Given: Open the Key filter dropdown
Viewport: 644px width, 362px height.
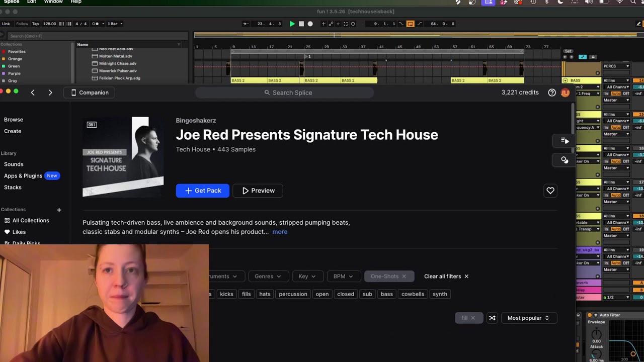Looking at the screenshot, I should [307, 276].
